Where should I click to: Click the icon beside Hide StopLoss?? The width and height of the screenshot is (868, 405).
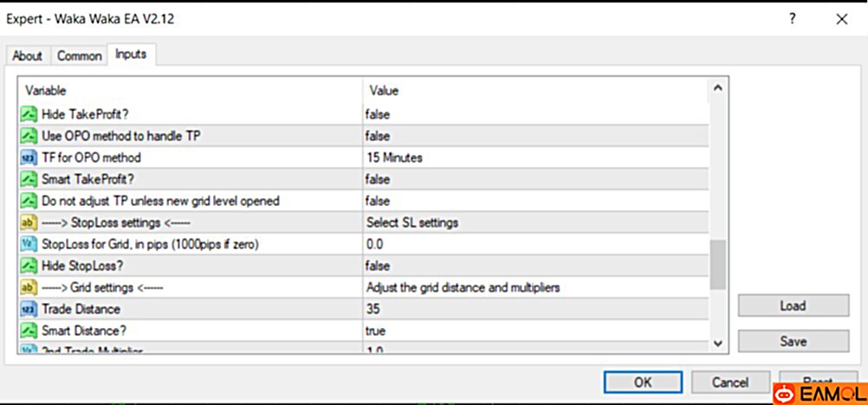tap(29, 266)
